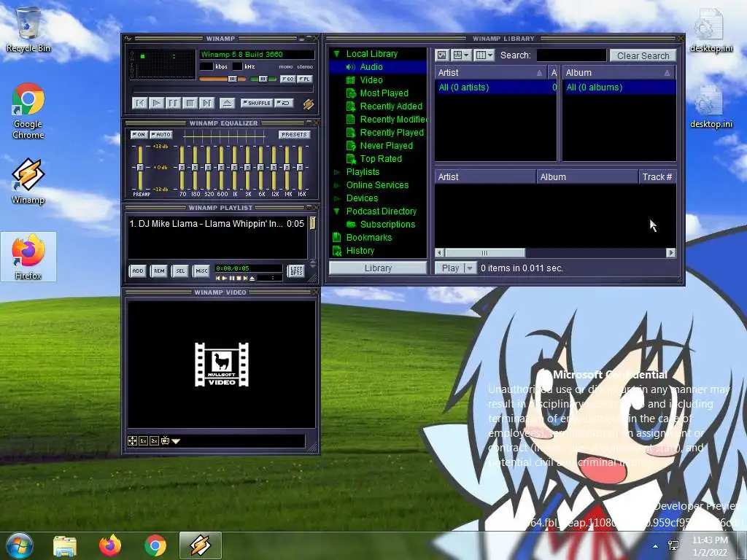Open the playlist MISC menu
The image size is (747, 560).
tap(201, 271)
